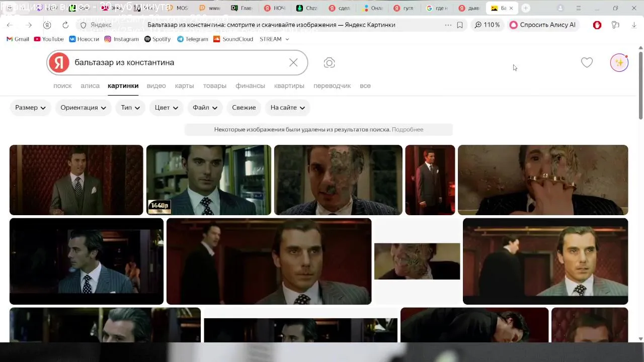Open the Новости VK bookmark
Viewport: 644px width, 362px height.
pyautogui.click(x=84, y=39)
